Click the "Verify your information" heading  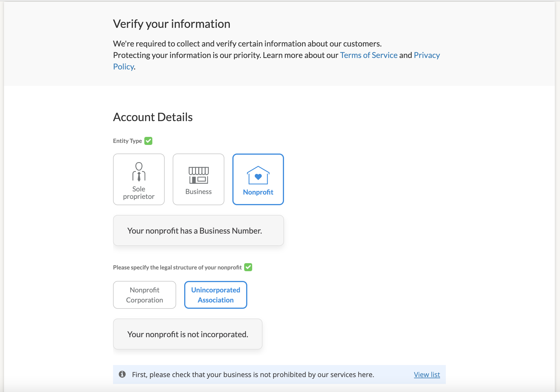[x=172, y=24]
